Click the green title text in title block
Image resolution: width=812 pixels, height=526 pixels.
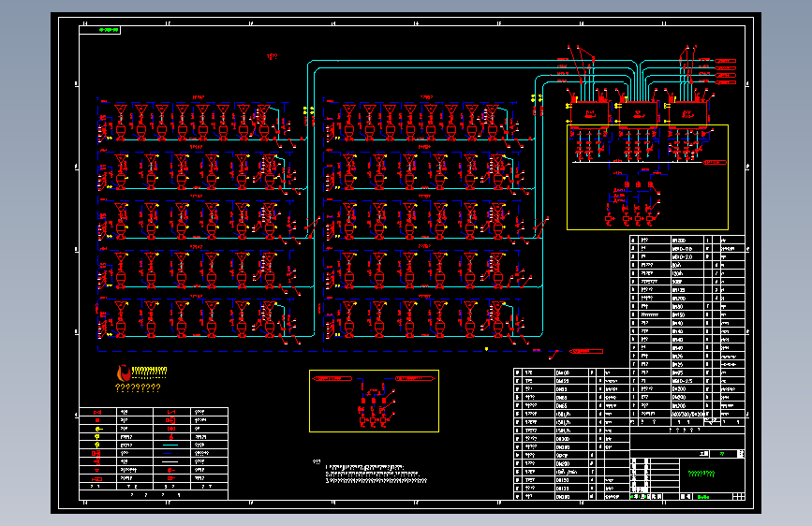pyautogui.click(x=701, y=474)
